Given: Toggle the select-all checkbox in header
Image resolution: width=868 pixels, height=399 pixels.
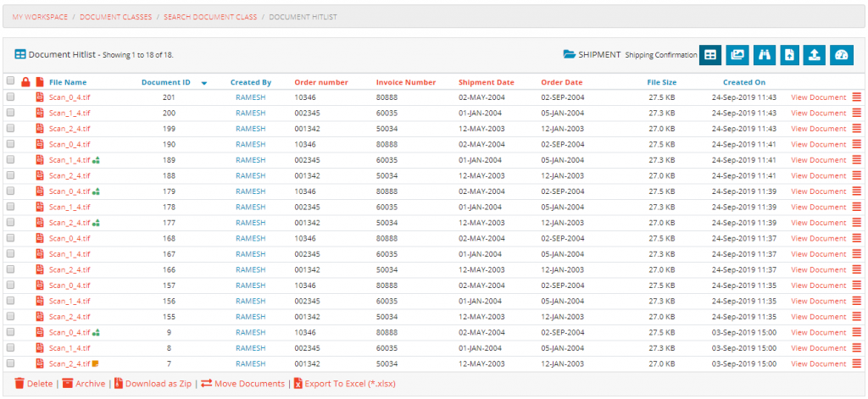Looking at the screenshot, I should coord(10,81).
